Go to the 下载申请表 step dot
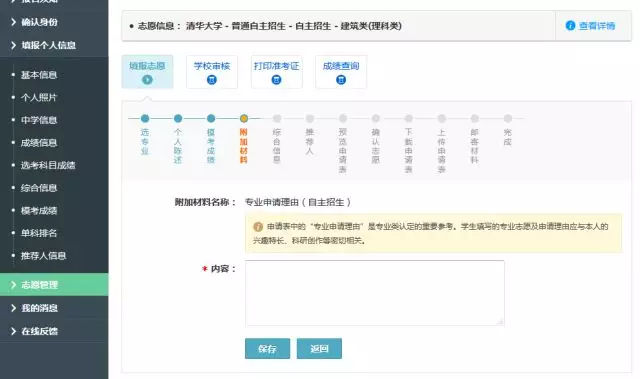 pyautogui.click(x=409, y=118)
